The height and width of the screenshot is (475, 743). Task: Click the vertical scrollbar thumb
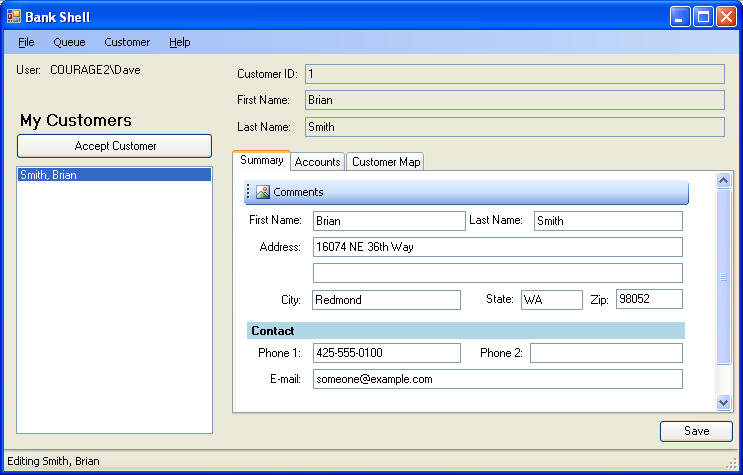(724, 276)
